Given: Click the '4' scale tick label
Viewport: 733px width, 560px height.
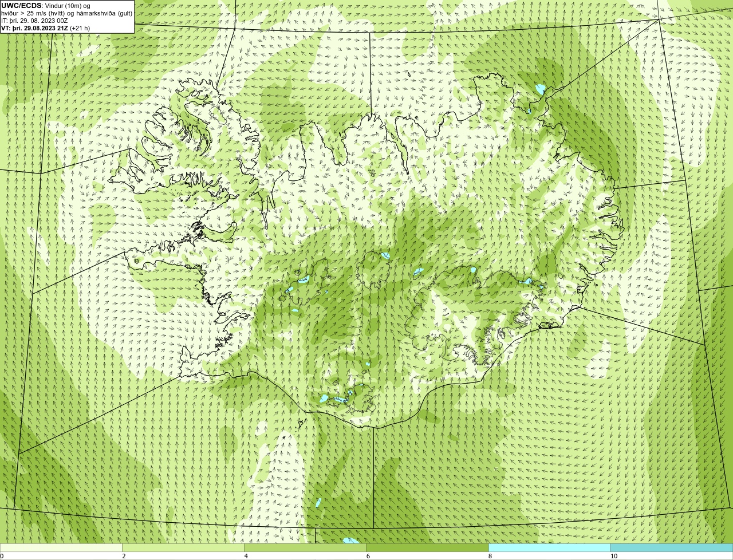Looking at the screenshot, I should (x=246, y=556).
